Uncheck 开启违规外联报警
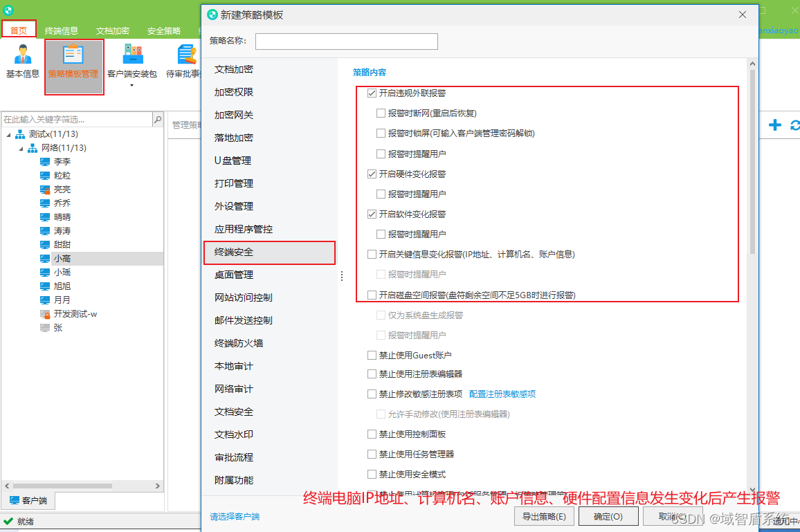This screenshot has height=532, width=800. [x=372, y=93]
